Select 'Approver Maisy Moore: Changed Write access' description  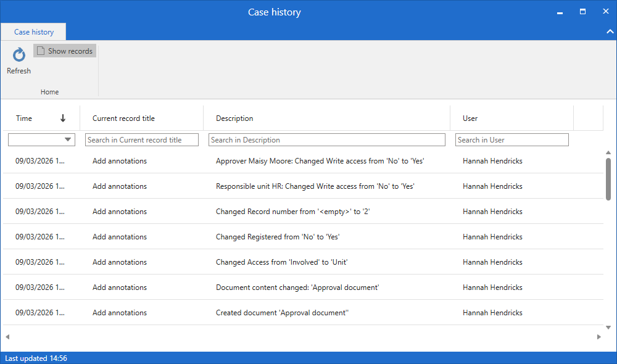(320, 161)
